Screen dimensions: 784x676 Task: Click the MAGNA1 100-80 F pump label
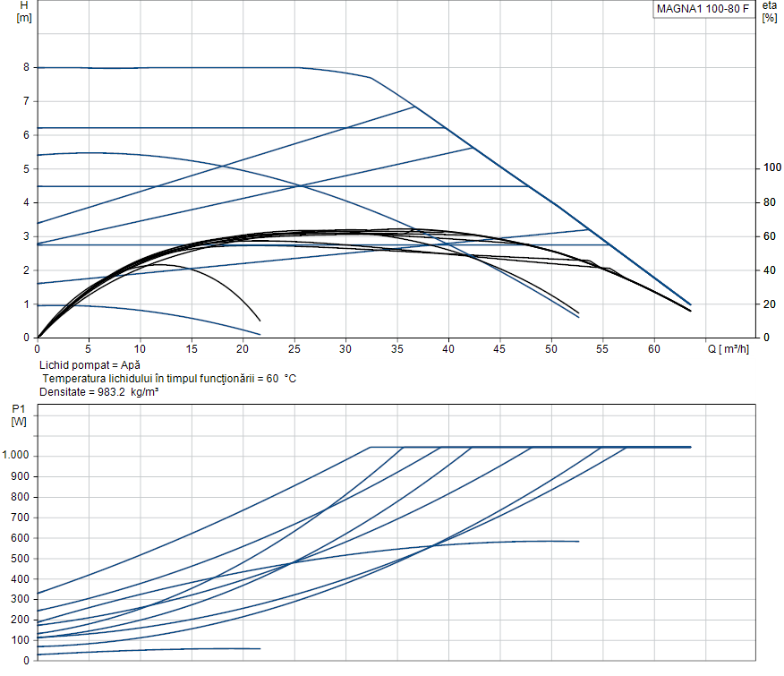[x=703, y=9]
